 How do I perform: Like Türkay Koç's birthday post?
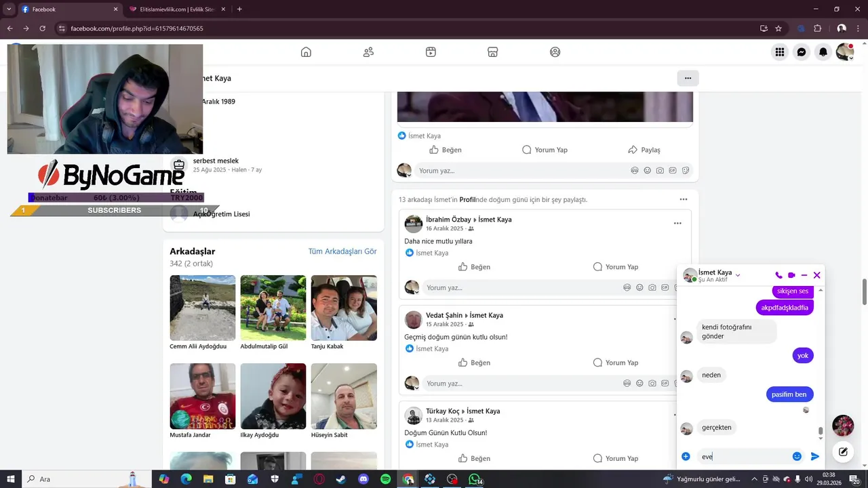(x=474, y=459)
